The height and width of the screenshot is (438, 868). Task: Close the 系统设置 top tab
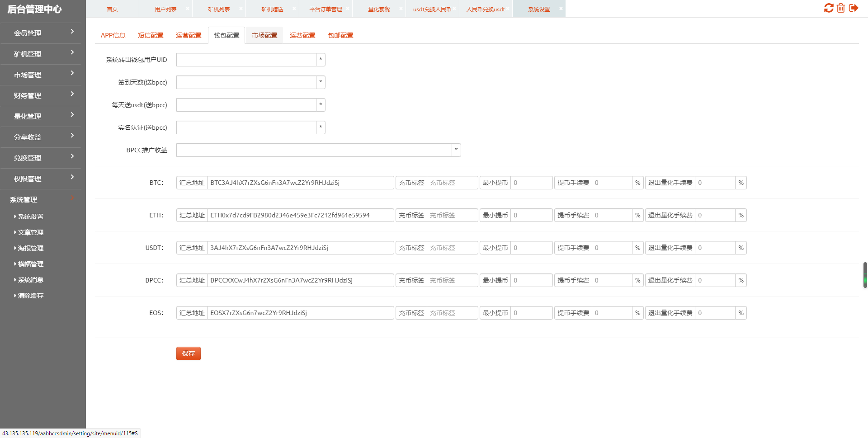pyautogui.click(x=561, y=9)
